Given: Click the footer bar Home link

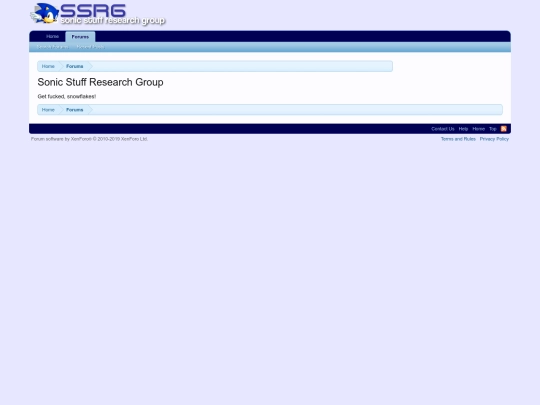Looking at the screenshot, I should 479,129.
